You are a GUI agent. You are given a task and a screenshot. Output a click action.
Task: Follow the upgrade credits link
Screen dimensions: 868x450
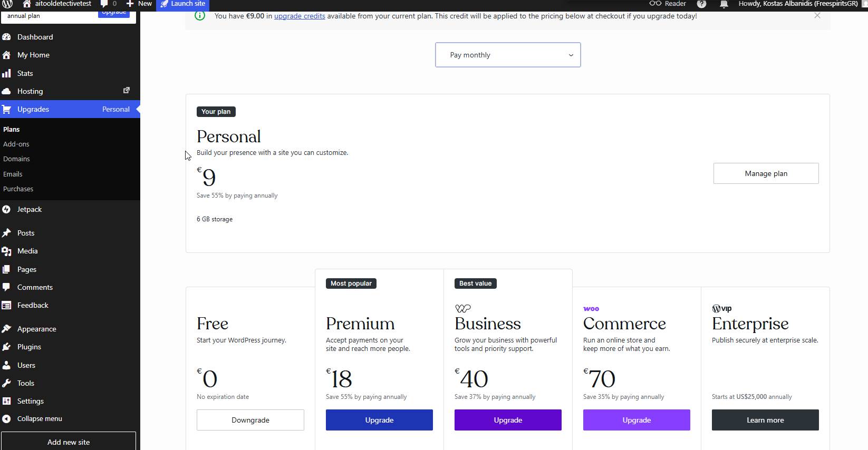click(300, 16)
